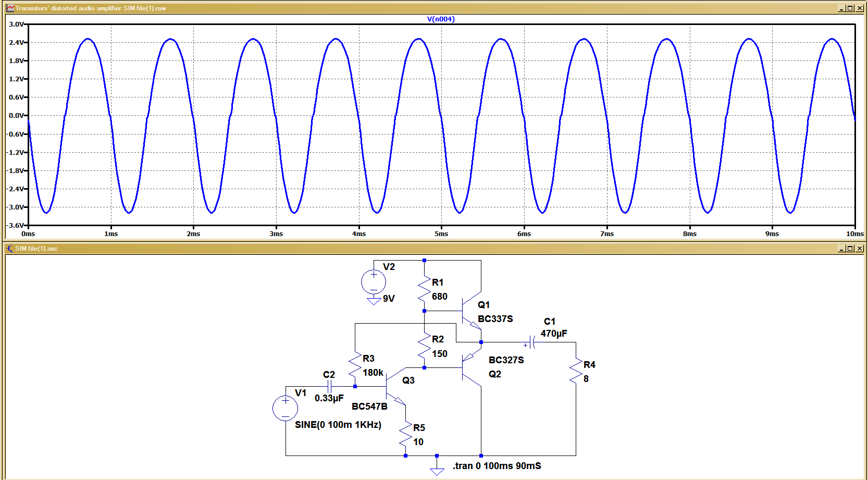Screen dimensions: 868x480
Task: Click the SINE(0 100m 1KHz) value text
Action: pos(338,425)
